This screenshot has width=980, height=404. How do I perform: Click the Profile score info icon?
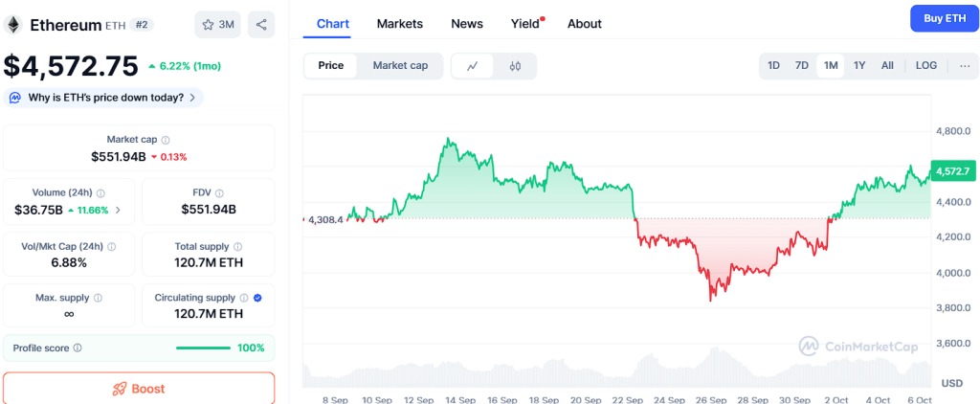click(x=78, y=348)
